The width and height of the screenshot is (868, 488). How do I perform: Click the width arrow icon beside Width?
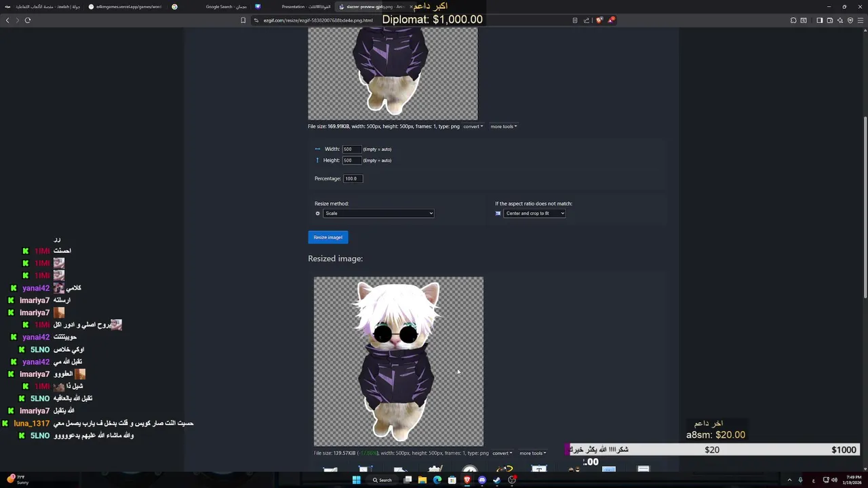[x=317, y=149]
